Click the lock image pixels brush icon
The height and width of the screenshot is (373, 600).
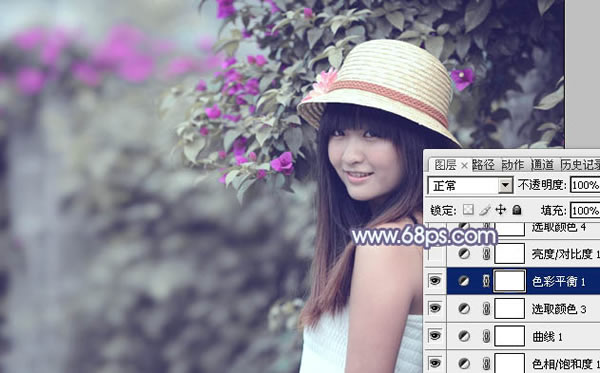(484, 210)
